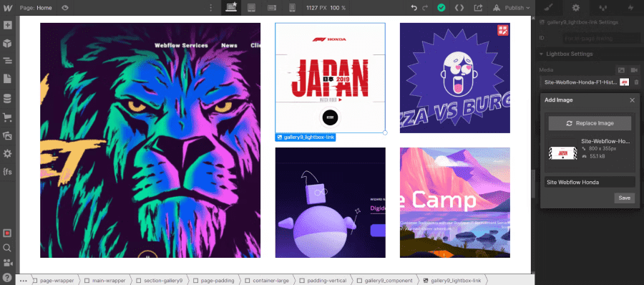Select container-large in breadcrumb bar
Image resolution: width=644 pixels, height=285 pixels.
tap(267, 281)
